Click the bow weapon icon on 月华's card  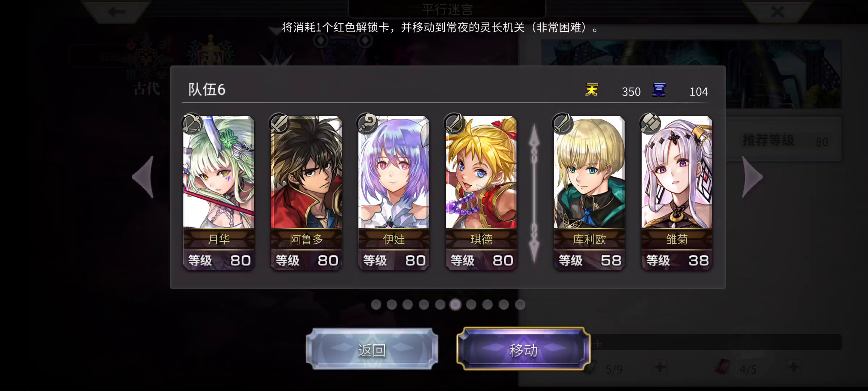pos(192,124)
